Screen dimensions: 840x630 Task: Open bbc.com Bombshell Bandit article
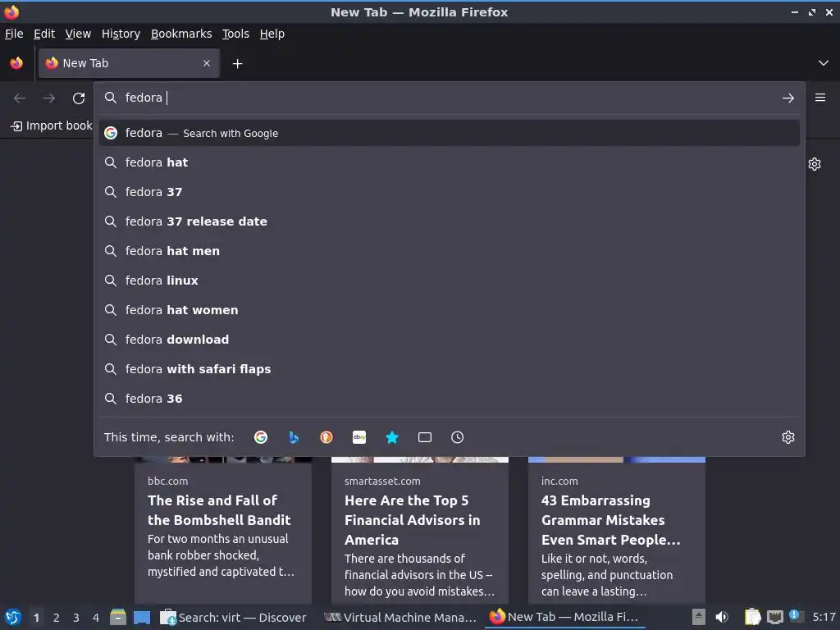coord(223,531)
